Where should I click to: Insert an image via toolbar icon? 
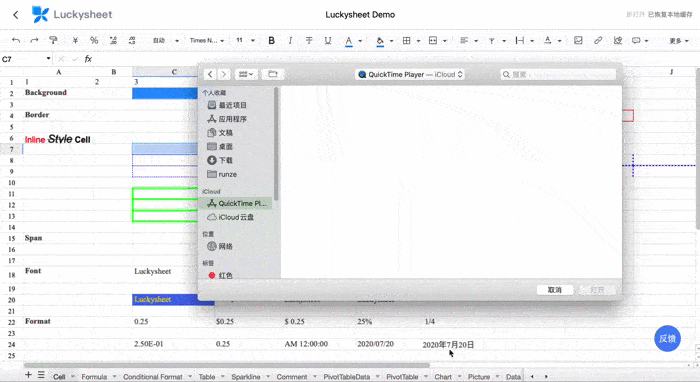pyautogui.click(x=578, y=41)
